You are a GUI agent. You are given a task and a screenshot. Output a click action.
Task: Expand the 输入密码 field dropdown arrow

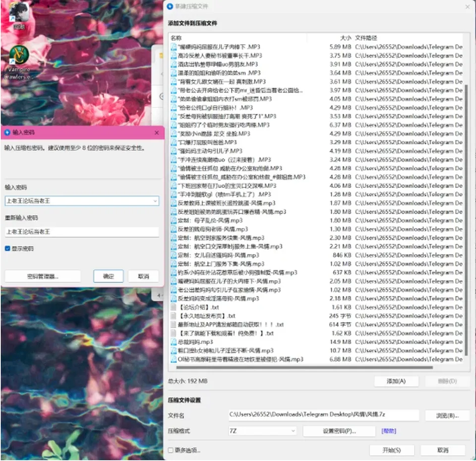pos(155,201)
